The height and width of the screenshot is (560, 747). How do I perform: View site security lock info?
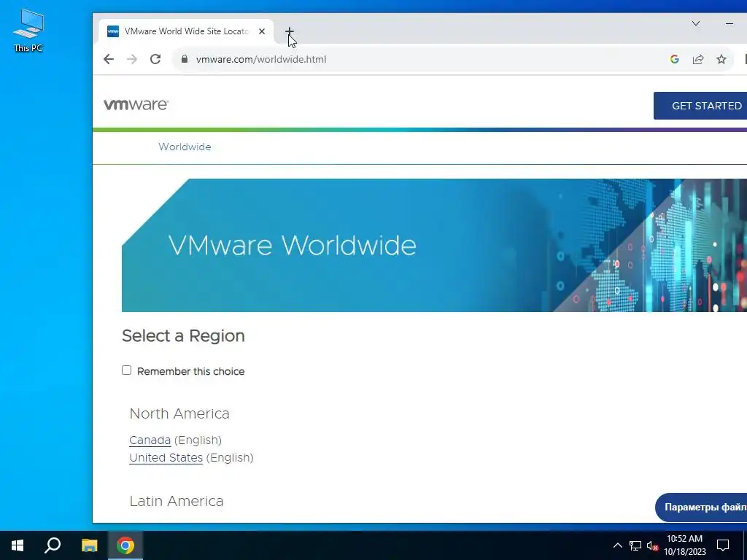185,59
